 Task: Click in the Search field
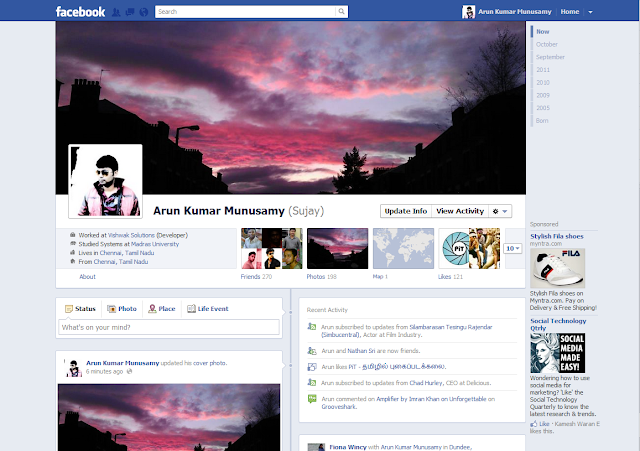pyautogui.click(x=245, y=11)
